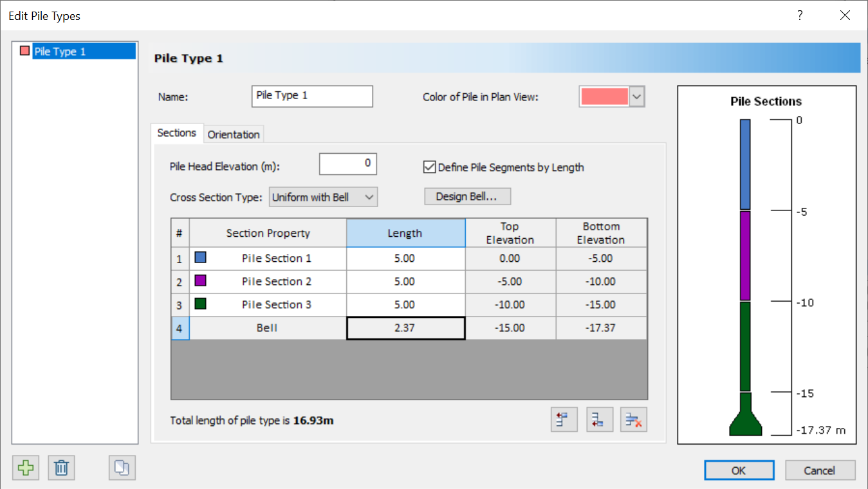Open the Cross Section Type dropdown
Screen dimensions: 868x489
click(323, 198)
